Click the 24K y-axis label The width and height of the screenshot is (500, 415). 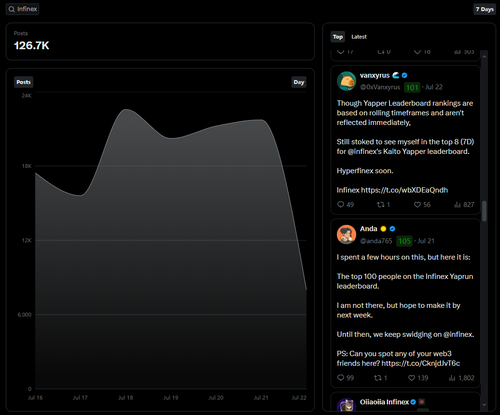coord(27,96)
